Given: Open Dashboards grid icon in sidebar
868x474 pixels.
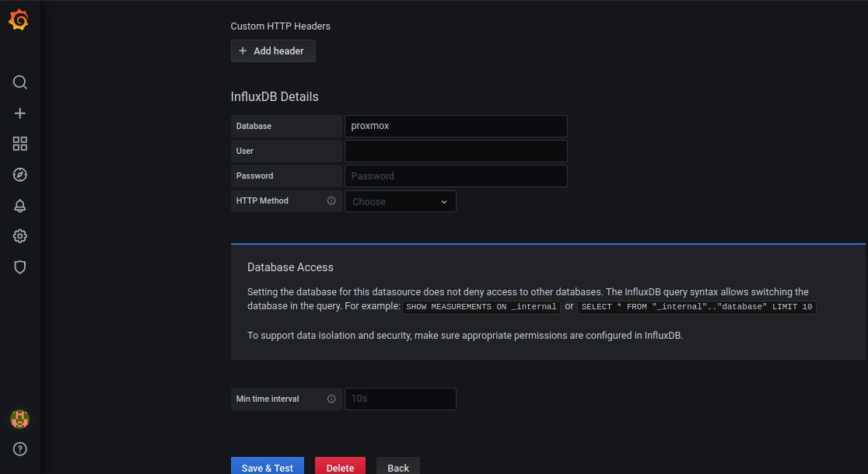Looking at the screenshot, I should pos(20,144).
